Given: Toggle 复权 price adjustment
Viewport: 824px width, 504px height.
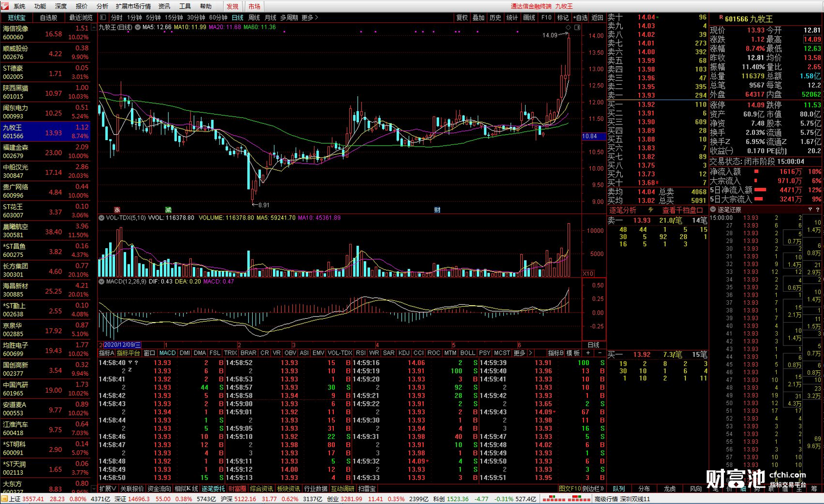Looking at the screenshot, I should click(462, 17).
